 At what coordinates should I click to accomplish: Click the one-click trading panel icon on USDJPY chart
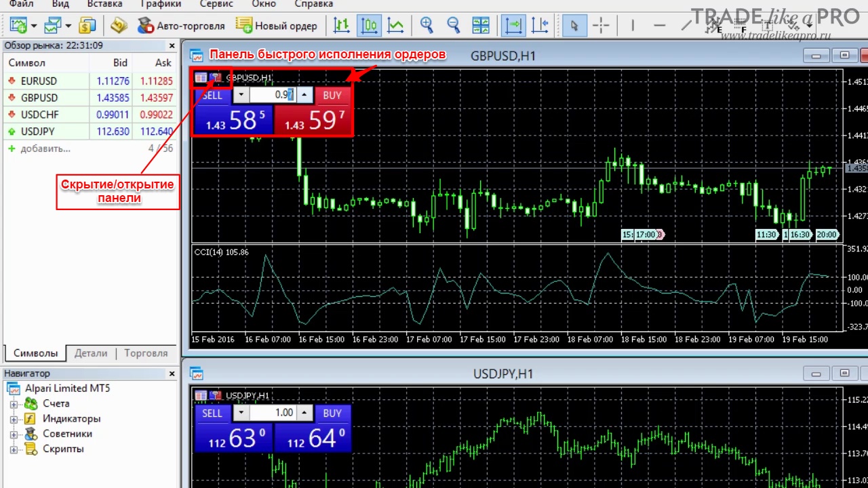tap(201, 395)
